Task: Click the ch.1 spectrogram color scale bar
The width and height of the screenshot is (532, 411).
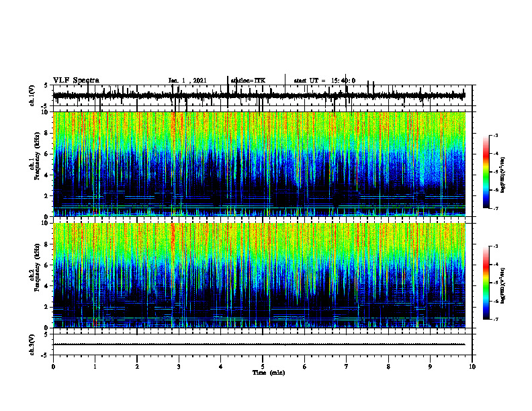Action: 486,172
